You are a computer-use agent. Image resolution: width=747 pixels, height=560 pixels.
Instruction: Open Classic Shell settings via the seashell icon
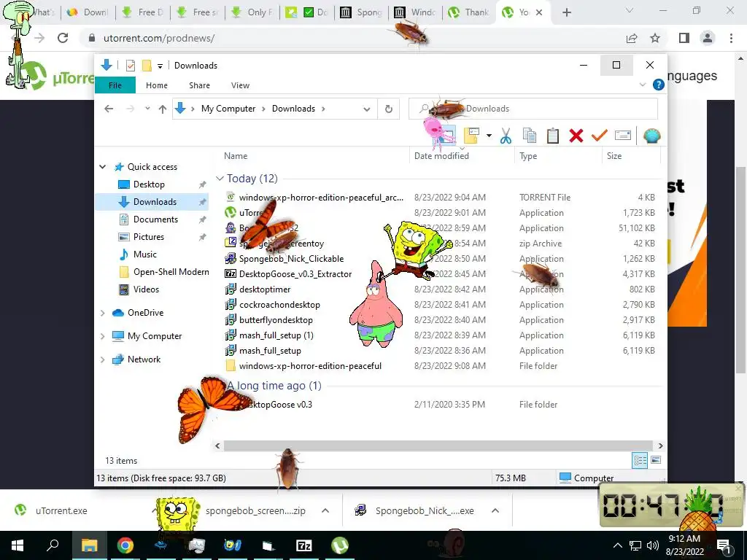(651, 136)
